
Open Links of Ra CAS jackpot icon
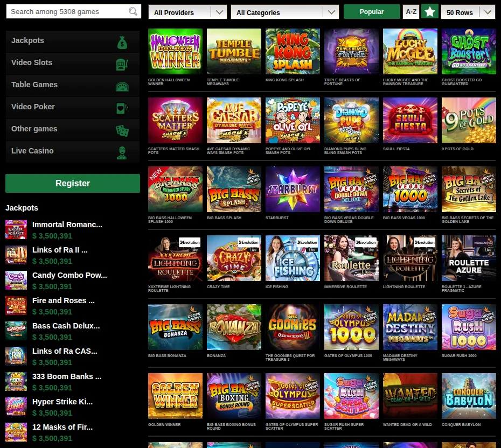[16, 356]
